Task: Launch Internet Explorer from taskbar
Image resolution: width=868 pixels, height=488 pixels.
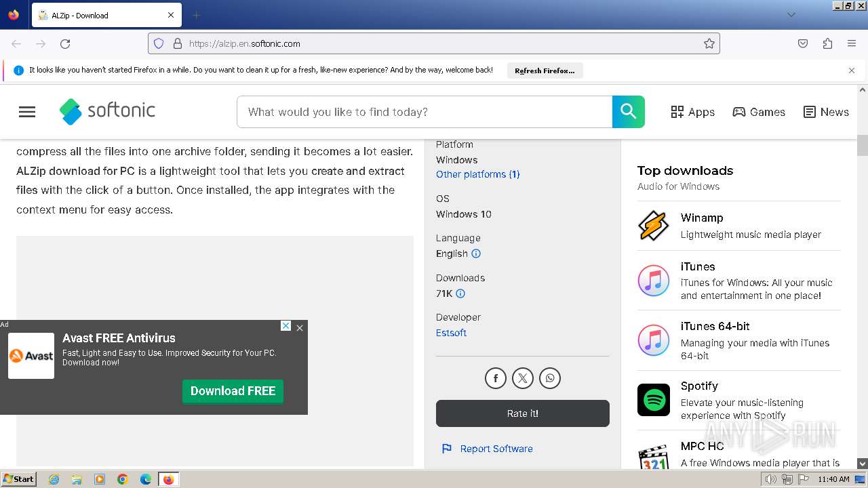Action: click(x=54, y=479)
